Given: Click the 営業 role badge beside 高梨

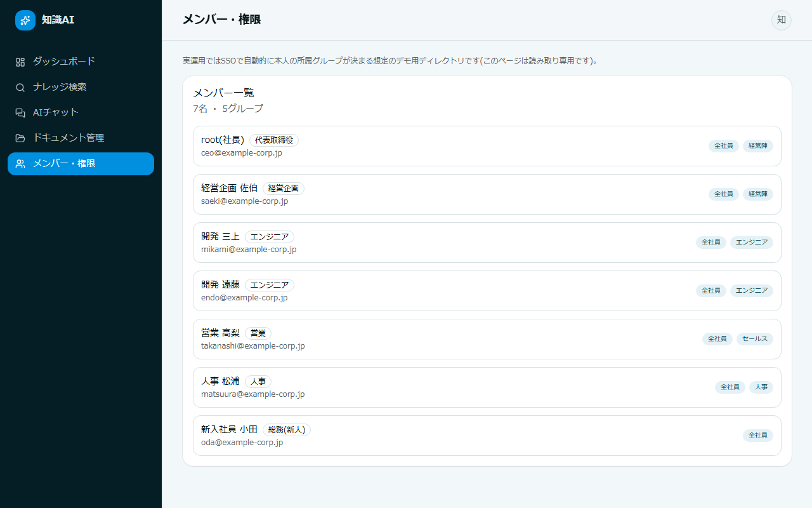Looking at the screenshot, I should 258,333.
